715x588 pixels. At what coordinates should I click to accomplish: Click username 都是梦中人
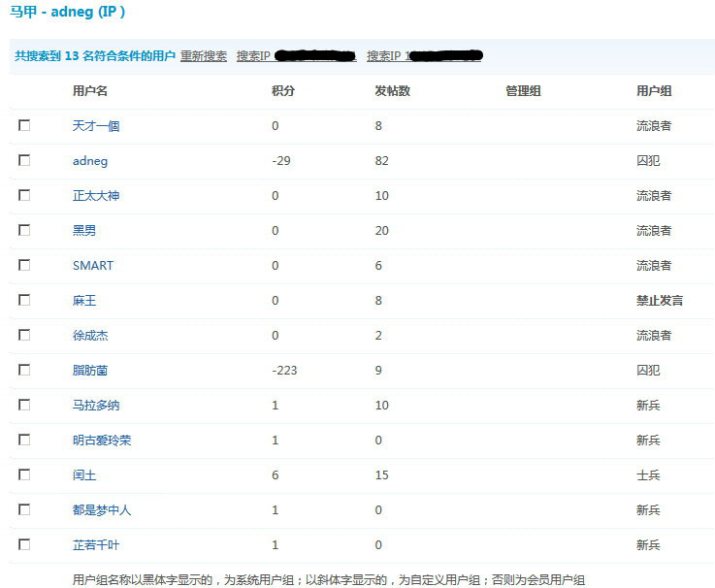102,510
